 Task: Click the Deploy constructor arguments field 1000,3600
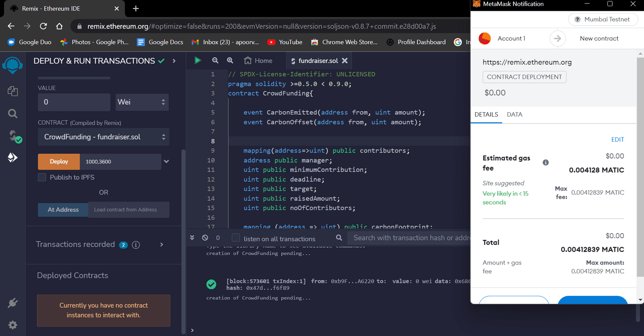tap(121, 162)
